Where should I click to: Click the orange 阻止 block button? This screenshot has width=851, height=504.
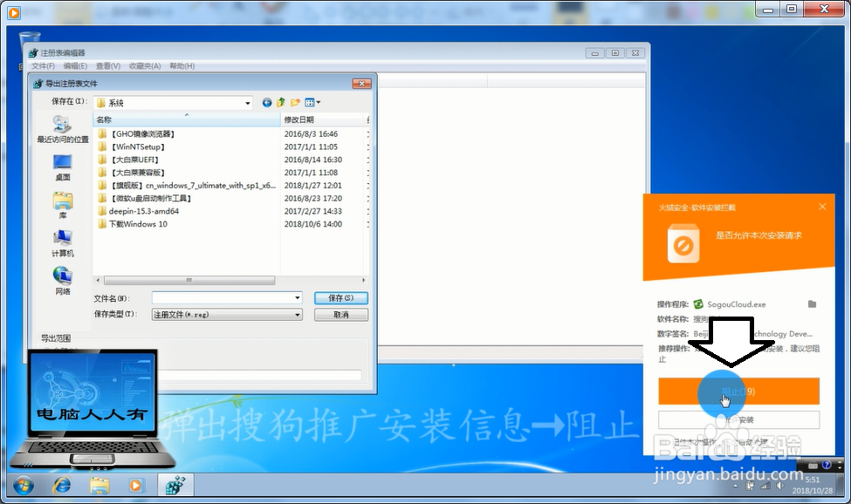(x=738, y=392)
